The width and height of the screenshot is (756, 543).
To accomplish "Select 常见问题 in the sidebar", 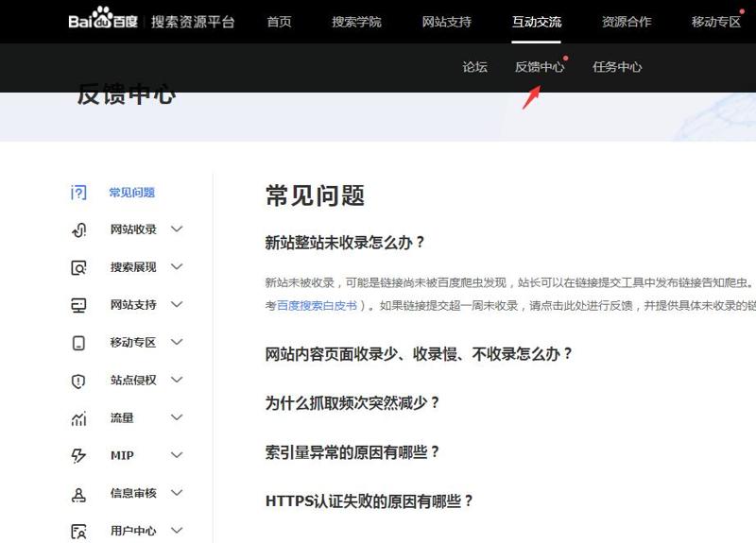I will (131, 193).
